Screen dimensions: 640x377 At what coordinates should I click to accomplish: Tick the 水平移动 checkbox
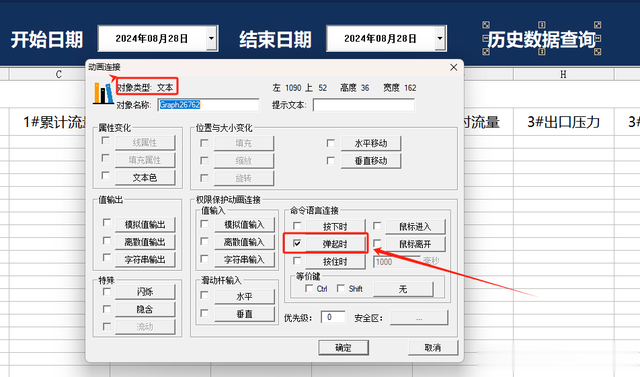coord(331,143)
